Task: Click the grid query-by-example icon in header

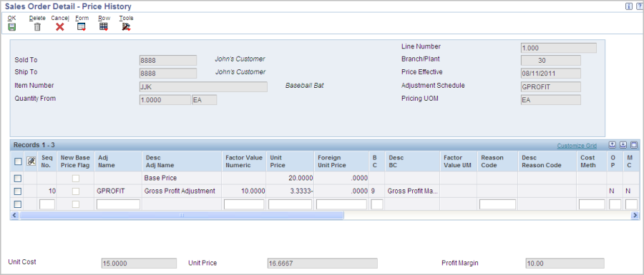Action: pyautogui.click(x=31, y=161)
